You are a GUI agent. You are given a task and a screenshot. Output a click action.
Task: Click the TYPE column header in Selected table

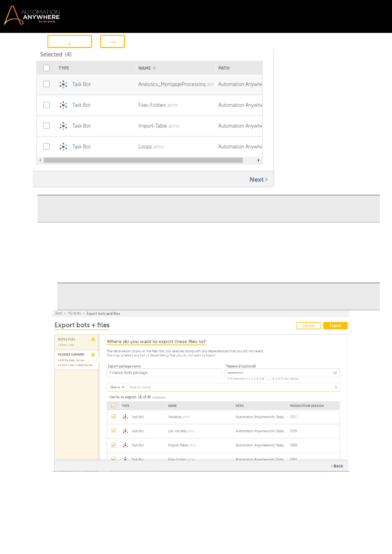(x=64, y=68)
